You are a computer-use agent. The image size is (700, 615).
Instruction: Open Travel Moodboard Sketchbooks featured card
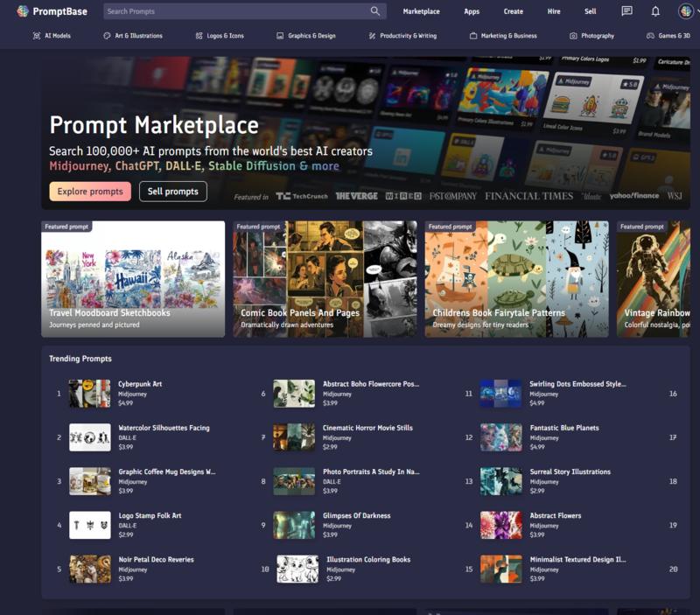point(133,279)
